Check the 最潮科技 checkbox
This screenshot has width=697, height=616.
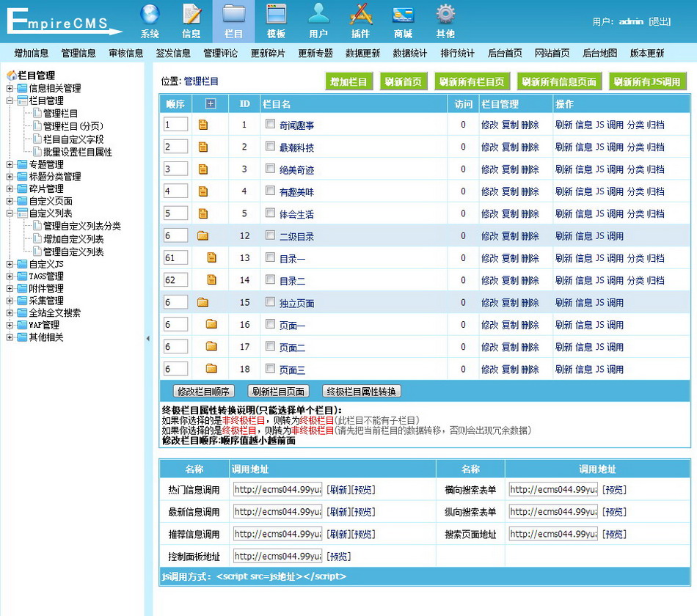click(x=270, y=146)
